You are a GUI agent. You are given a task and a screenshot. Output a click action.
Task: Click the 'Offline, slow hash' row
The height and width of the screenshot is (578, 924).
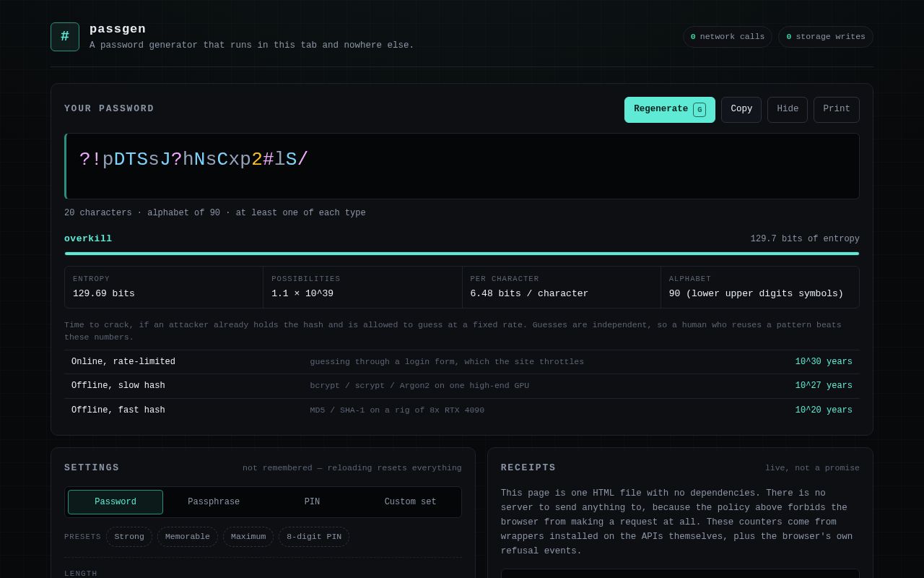point(462,386)
